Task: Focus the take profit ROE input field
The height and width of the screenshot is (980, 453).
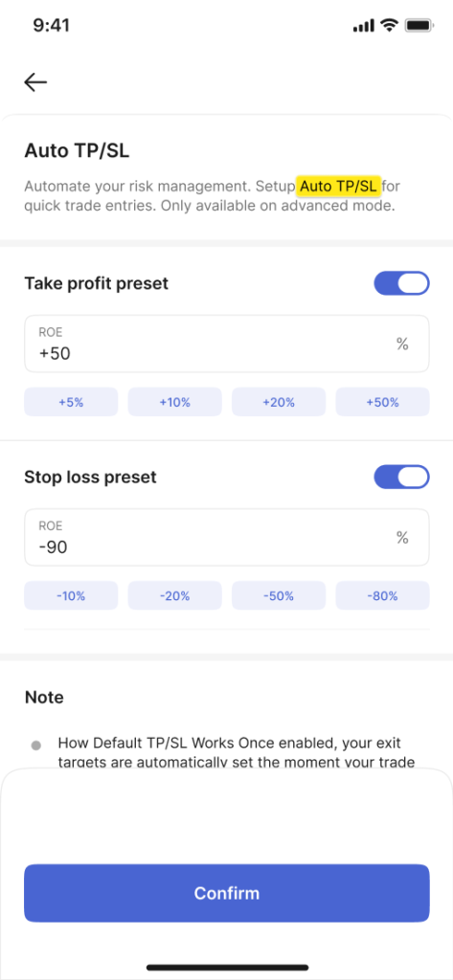Action: click(226, 344)
